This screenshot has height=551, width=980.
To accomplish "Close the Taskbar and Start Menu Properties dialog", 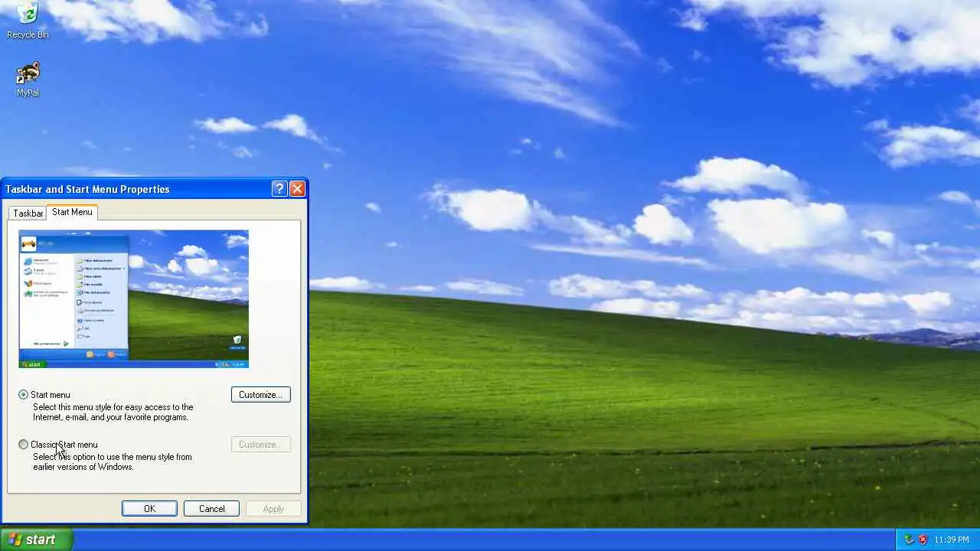I will [297, 188].
